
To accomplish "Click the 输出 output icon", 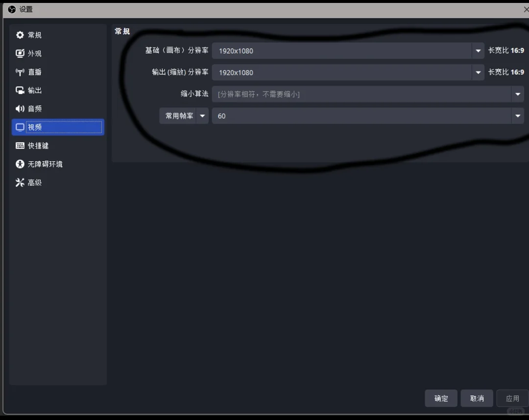I will (x=20, y=90).
